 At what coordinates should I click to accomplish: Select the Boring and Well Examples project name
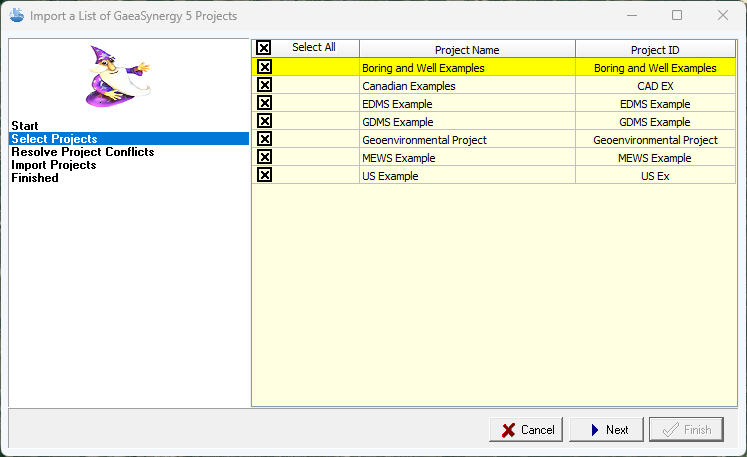pos(467,68)
